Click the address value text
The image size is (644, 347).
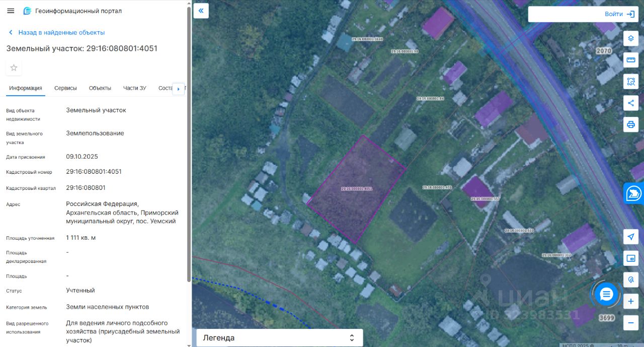(x=122, y=213)
